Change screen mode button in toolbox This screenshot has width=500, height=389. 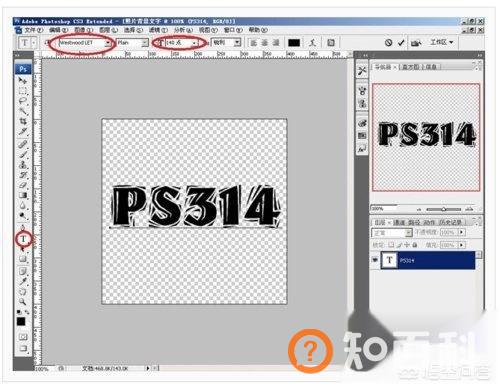(23, 348)
